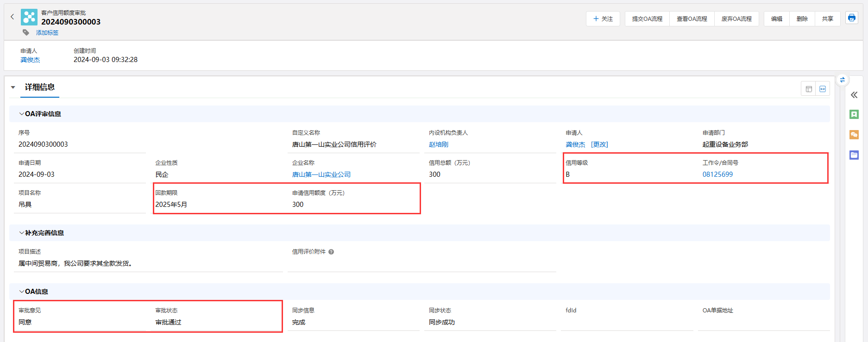
Task: Click the help icon beside 信用评价附件
Action: click(x=331, y=252)
